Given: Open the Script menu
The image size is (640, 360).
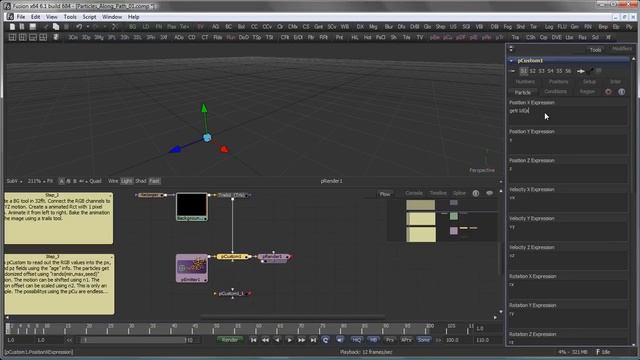Looking at the screenshot, I should 89,17.
